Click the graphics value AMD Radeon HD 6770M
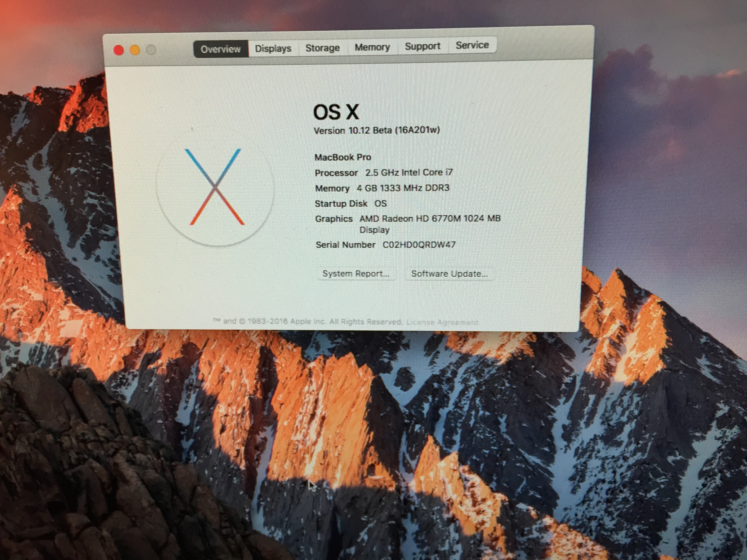This screenshot has width=747, height=560. [410, 219]
